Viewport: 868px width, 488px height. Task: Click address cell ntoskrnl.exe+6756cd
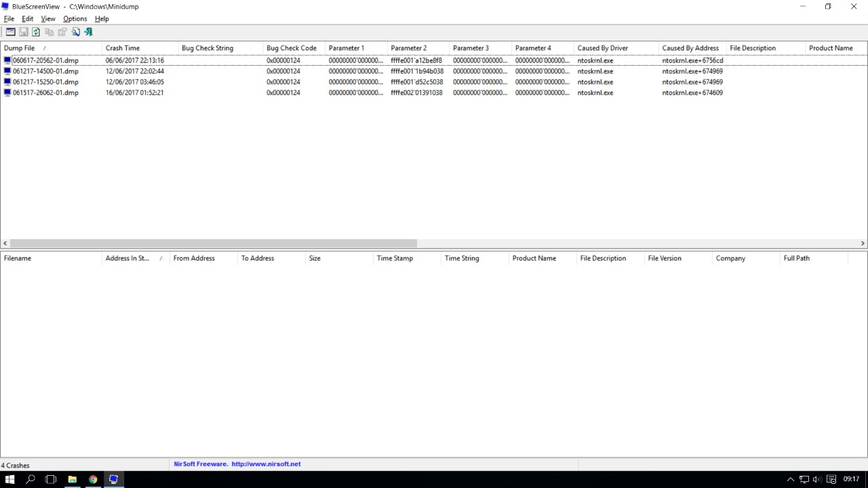692,60
